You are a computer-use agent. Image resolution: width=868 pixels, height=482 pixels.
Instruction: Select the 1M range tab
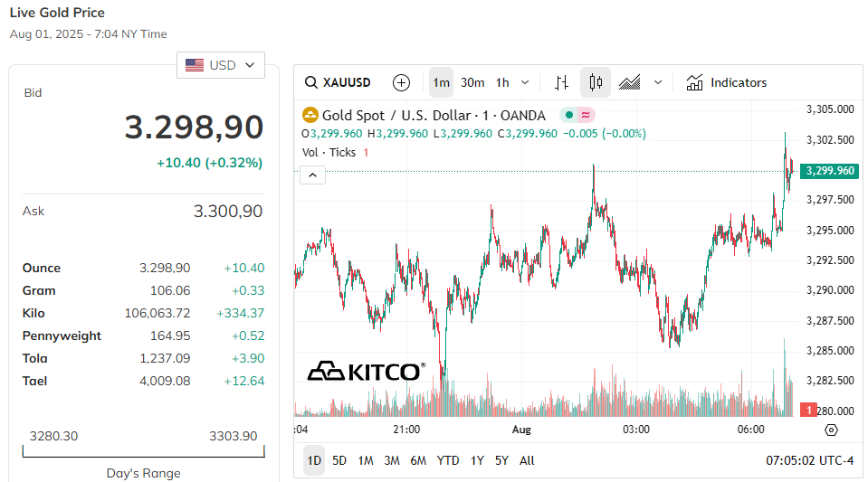click(x=366, y=460)
